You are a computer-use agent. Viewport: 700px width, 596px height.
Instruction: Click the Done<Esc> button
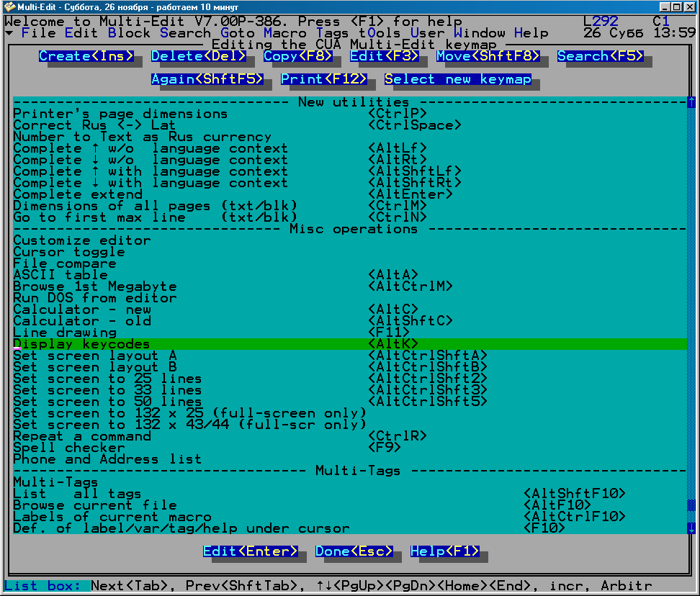(x=354, y=551)
